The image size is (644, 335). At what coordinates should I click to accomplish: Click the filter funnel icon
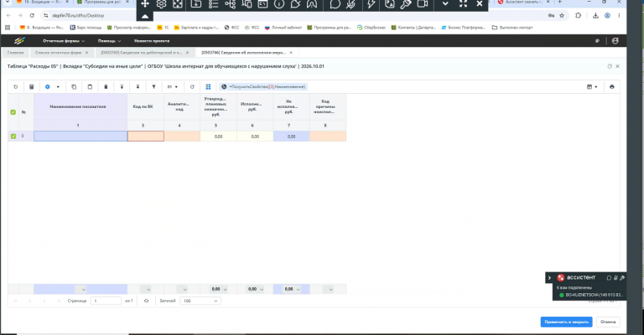[x=154, y=87]
